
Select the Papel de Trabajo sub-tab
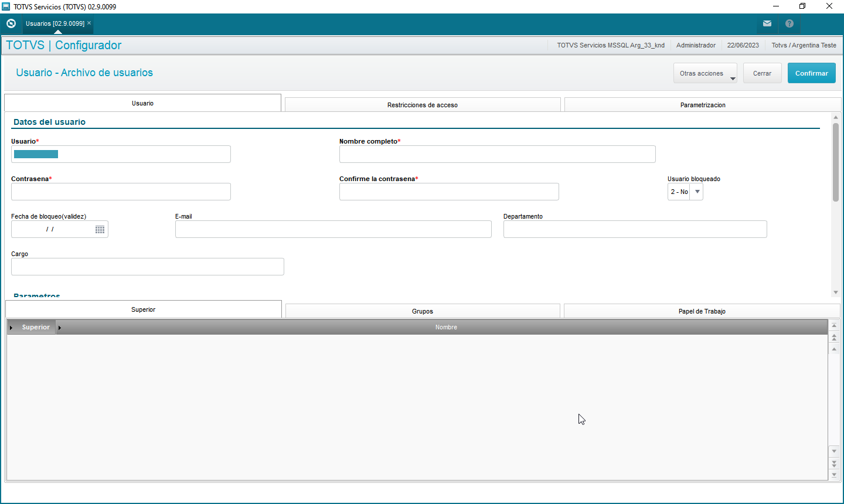(702, 311)
